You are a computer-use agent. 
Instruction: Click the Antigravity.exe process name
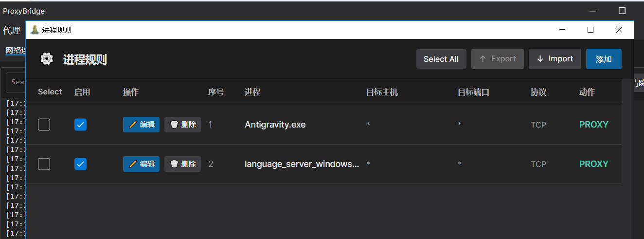(x=275, y=125)
